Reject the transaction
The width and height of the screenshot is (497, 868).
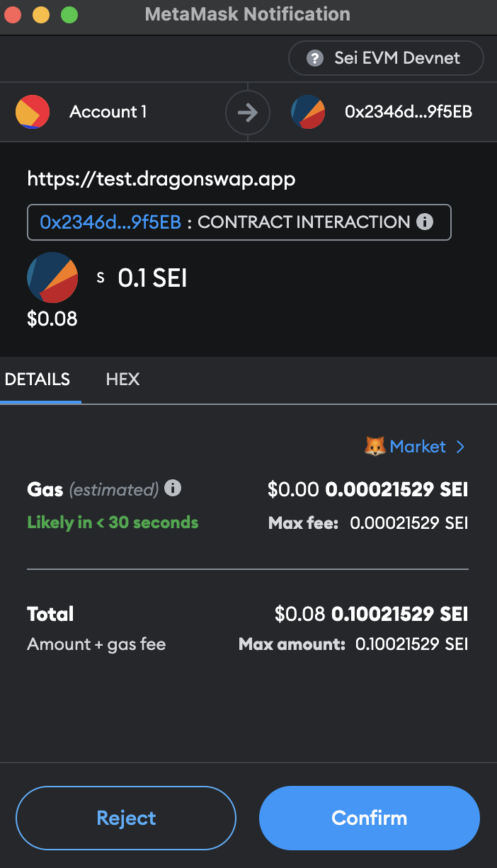[x=125, y=818]
